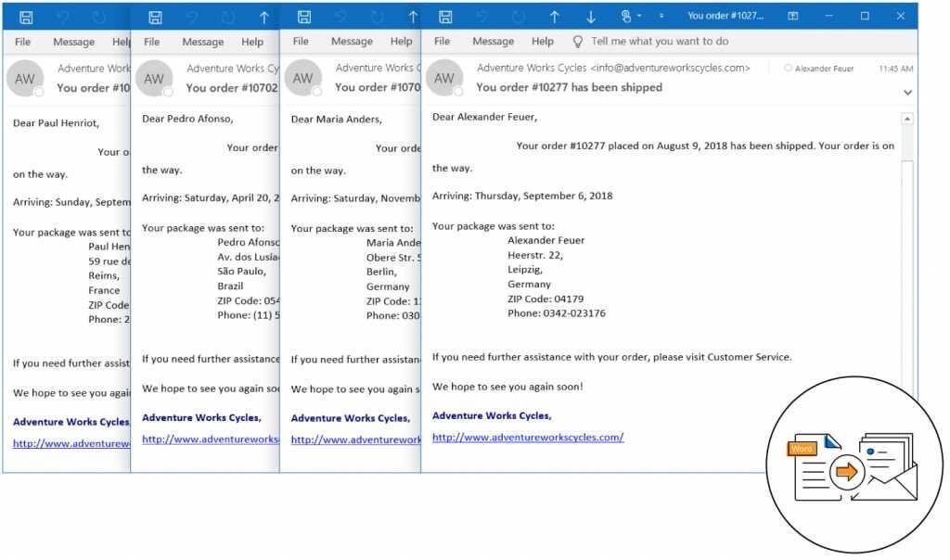Image resolution: width=950 pixels, height=560 pixels.
Task: Click previous item arrow in Pedro Afonso window
Action: tap(264, 18)
